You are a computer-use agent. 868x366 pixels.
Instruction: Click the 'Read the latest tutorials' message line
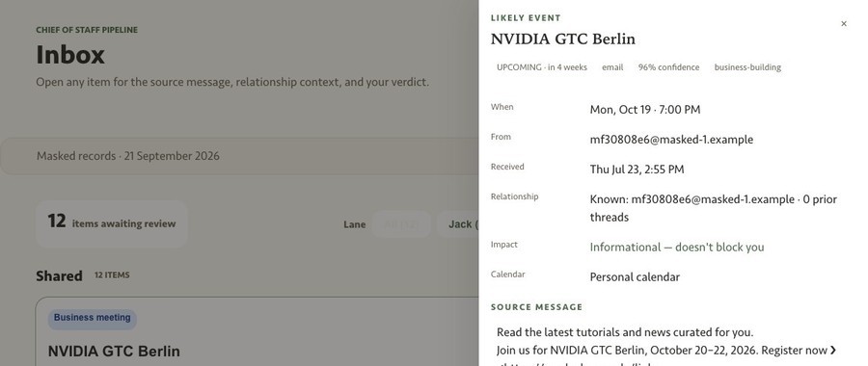coord(625,332)
